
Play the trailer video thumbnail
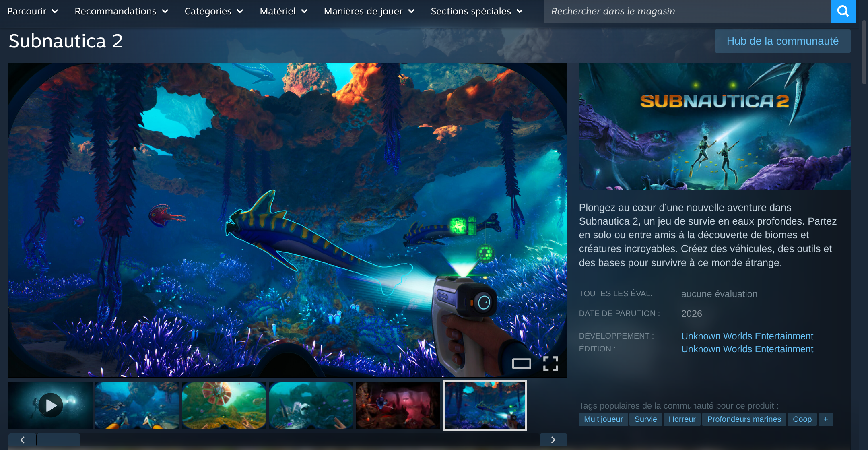pos(51,405)
